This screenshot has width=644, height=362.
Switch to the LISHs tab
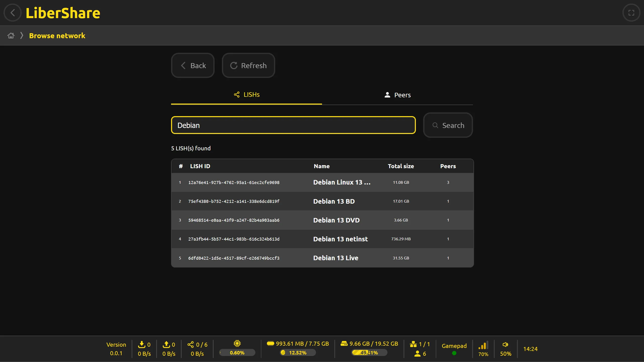247,95
